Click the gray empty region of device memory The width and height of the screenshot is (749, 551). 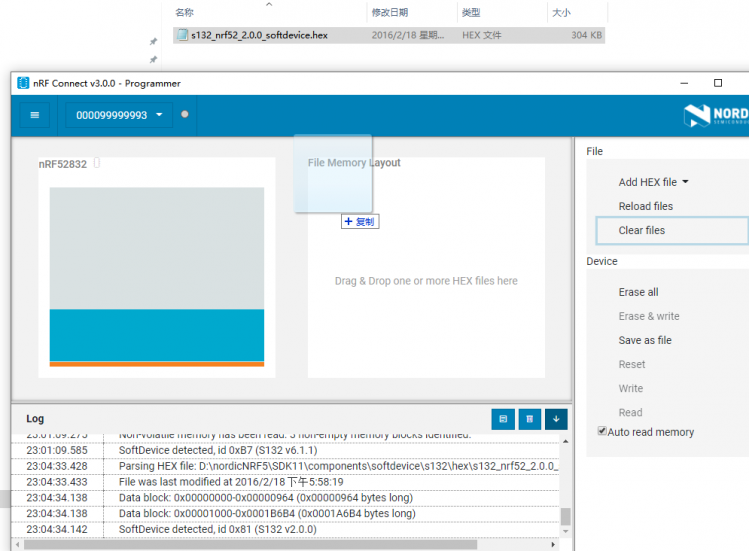tap(157, 248)
